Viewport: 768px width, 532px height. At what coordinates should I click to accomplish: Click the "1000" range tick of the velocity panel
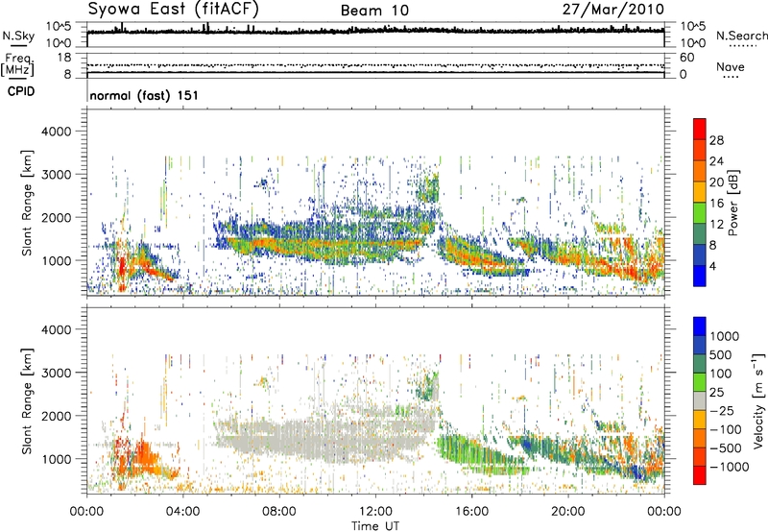tap(56, 459)
